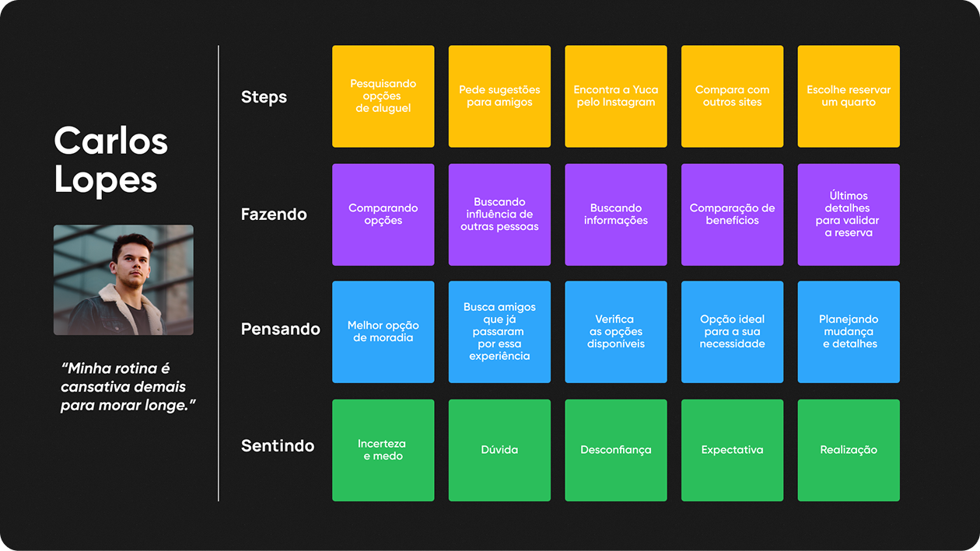Click the quote "Minha rotina é cansativa demais"
Screen dimensions: 980x551
[124, 387]
